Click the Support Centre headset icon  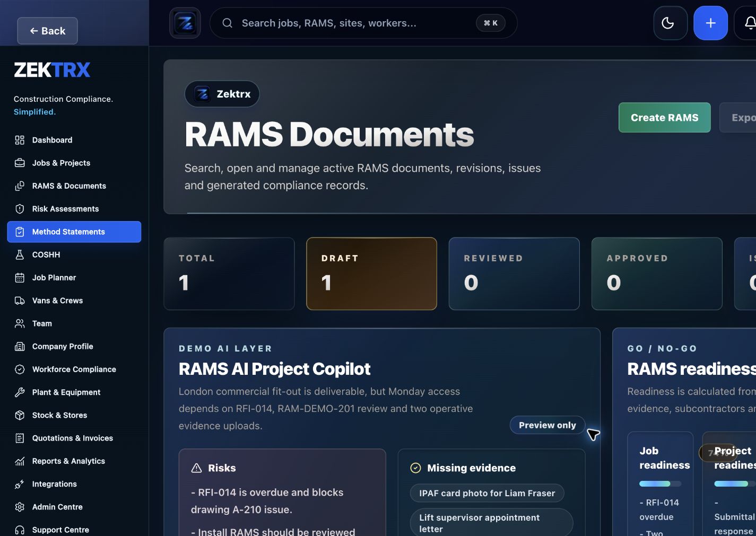[20, 530]
